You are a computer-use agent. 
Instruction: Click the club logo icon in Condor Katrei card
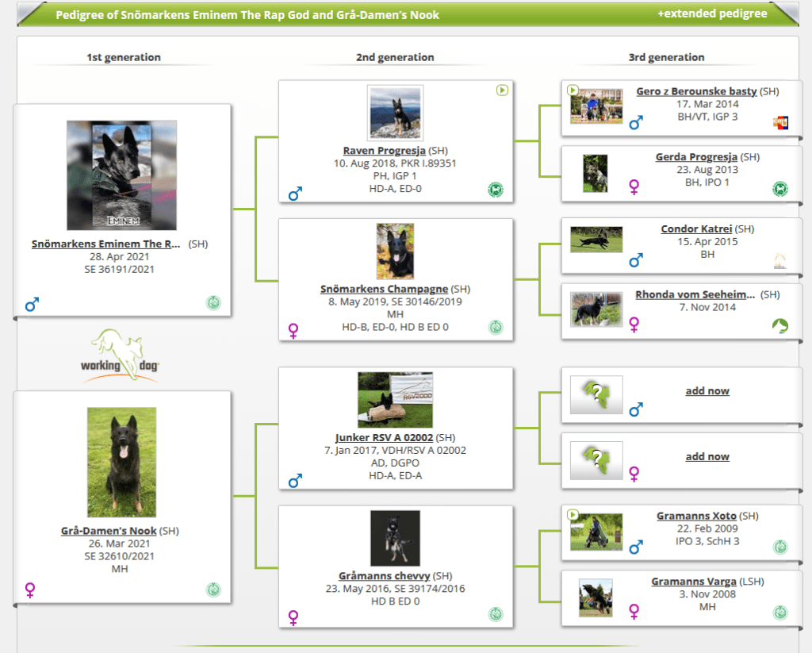(x=780, y=260)
